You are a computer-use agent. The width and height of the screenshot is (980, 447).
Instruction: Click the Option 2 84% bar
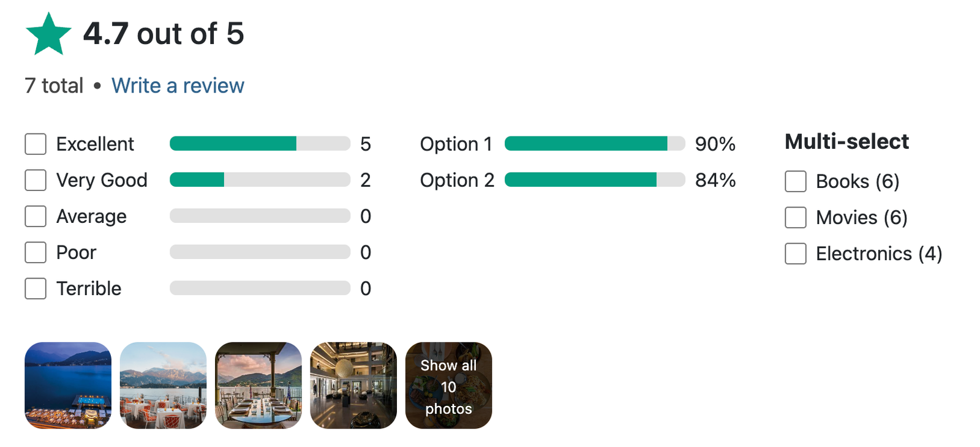(595, 179)
